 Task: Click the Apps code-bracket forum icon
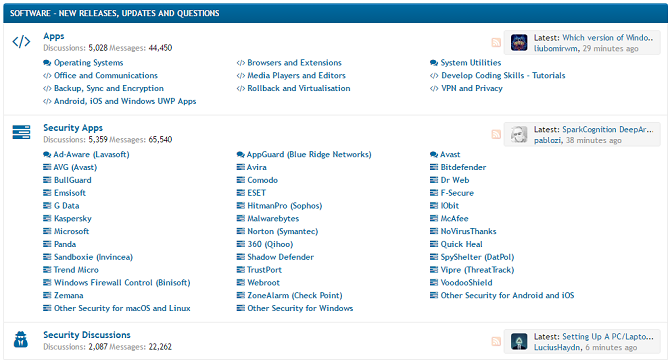(x=21, y=42)
